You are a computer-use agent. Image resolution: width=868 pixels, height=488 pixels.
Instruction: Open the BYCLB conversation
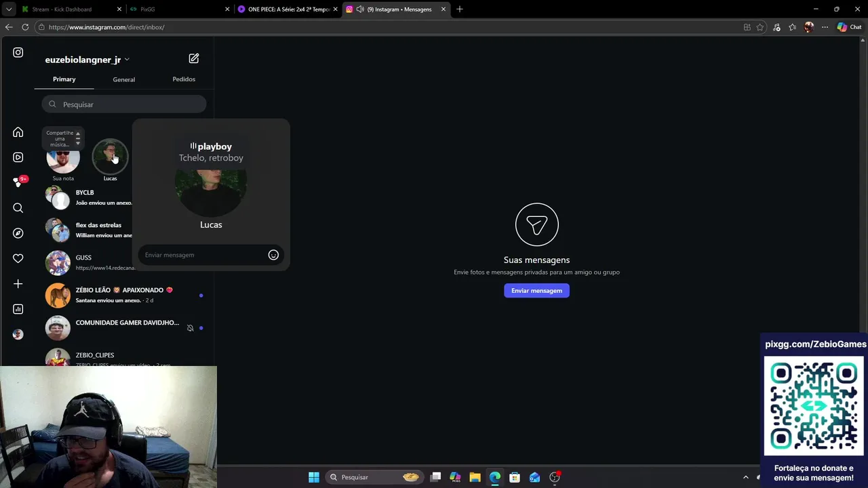click(124, 197)
